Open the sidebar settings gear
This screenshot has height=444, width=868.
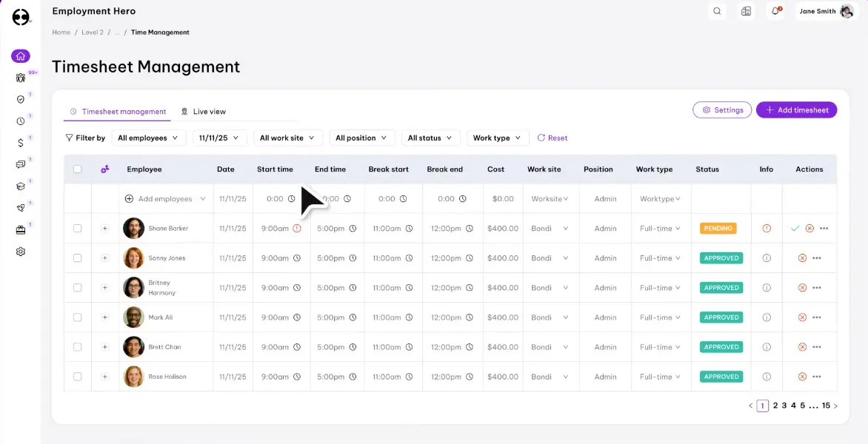tap(20, 252)
